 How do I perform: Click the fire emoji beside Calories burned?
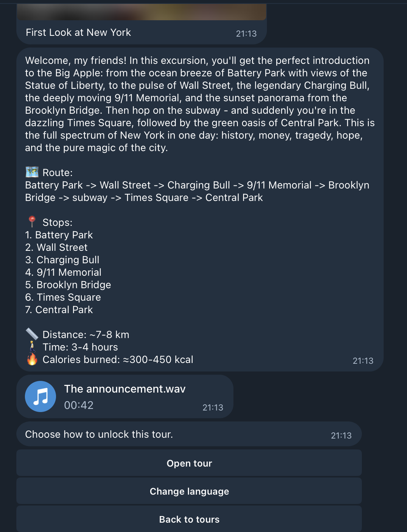32,359
